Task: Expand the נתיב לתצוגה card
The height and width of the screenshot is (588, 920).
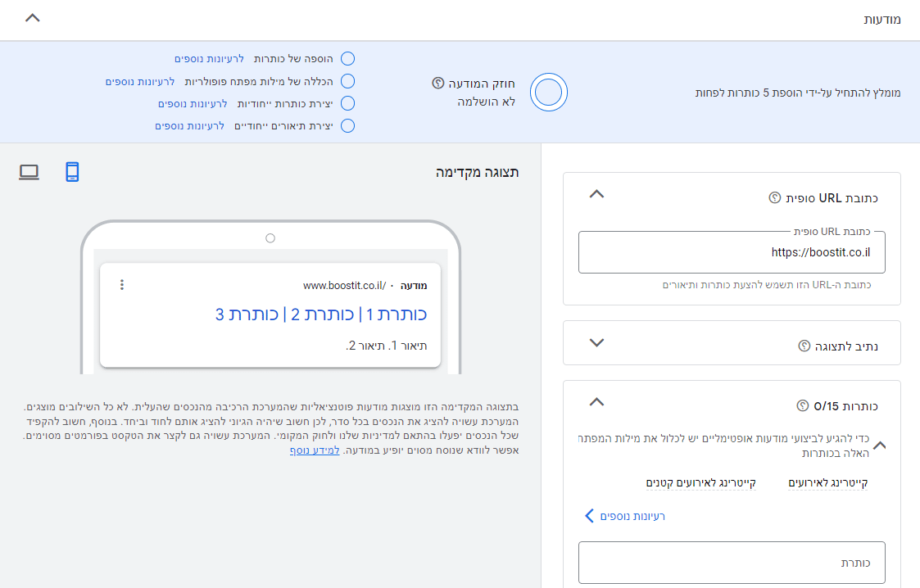Action: click(x=596, y=343)
